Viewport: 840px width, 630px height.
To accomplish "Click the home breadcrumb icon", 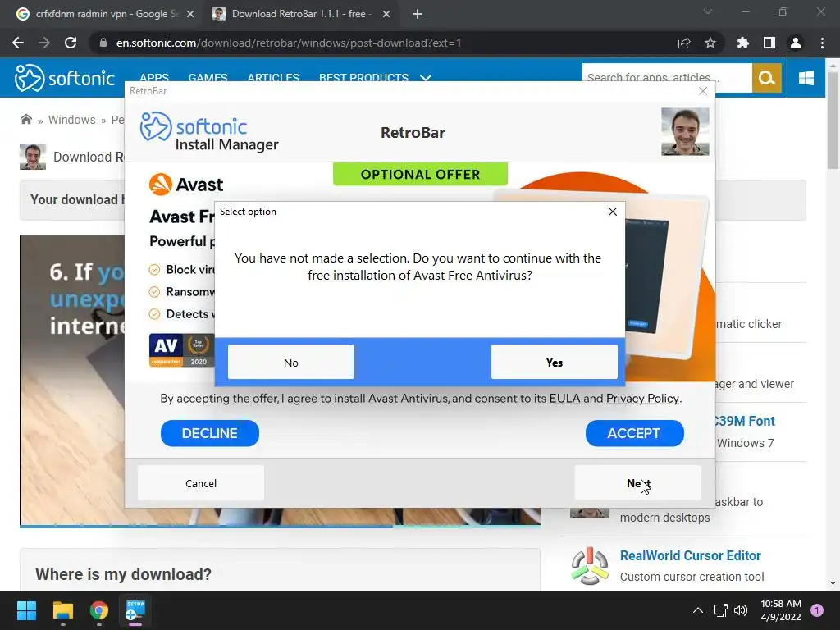I will click(x=25, y=119).
